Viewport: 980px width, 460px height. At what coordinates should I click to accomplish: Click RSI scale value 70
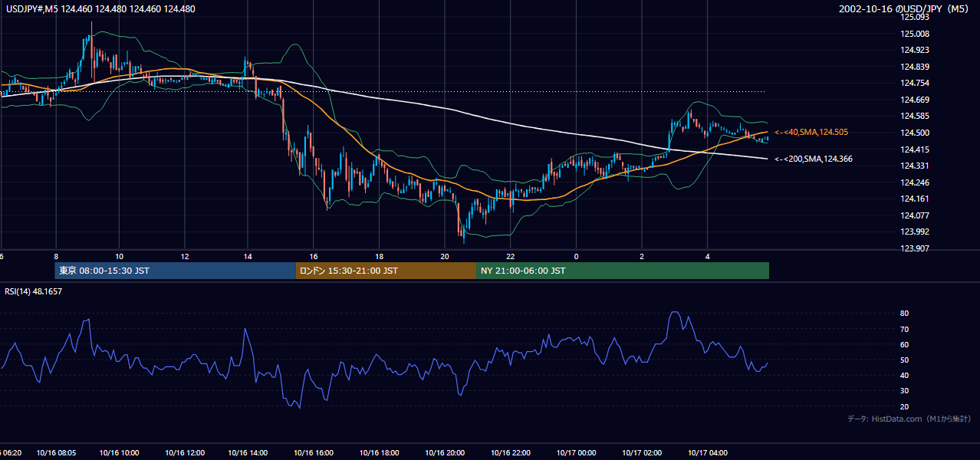905,329
